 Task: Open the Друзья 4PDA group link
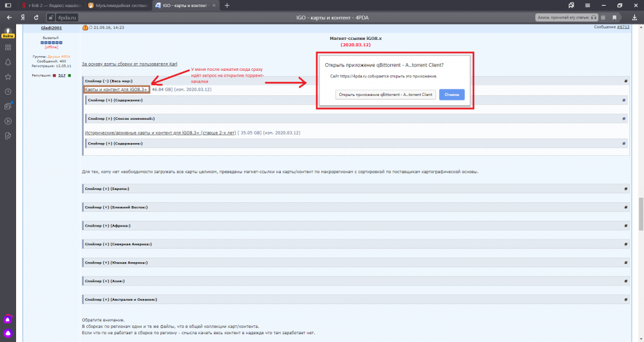[x=59, y=57]
